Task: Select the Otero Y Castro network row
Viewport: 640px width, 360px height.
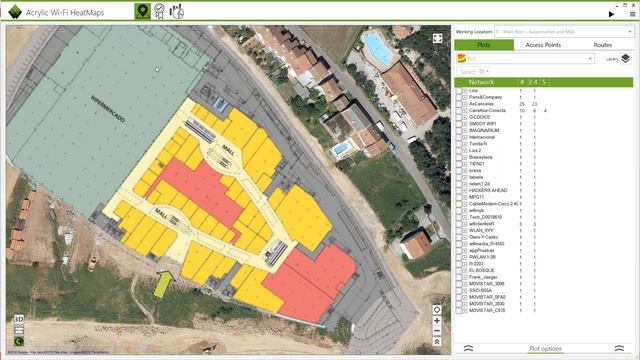Action: [544, 237]
